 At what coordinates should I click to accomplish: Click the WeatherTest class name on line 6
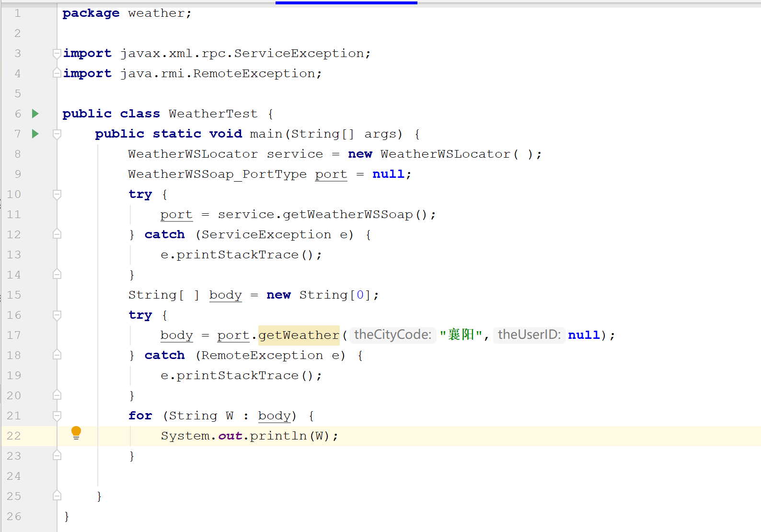213,114
